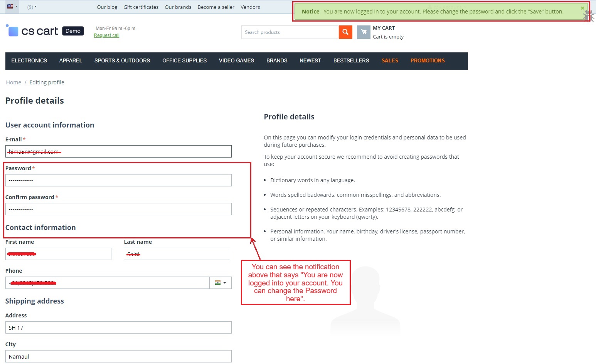Click the Address field containing SH 17
This screenshot has width=596, height=364.
pyautogui.click(x=118, y=327)
